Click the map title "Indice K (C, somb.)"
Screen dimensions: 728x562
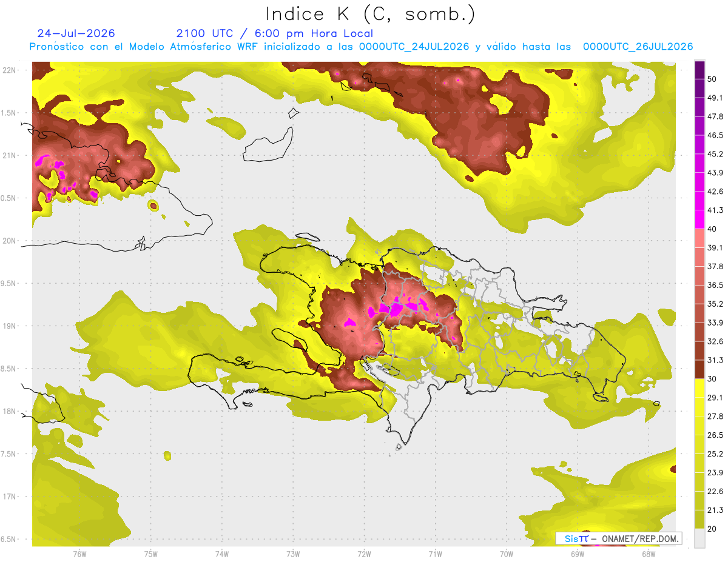(371, 13)
